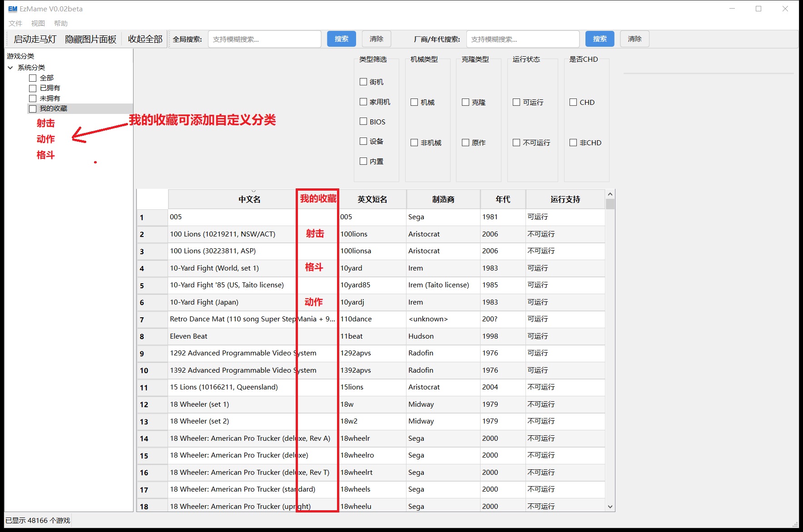Enable the BIOS type filter
Image resolution: width=803 pixels, height=532 pixels.
pos(363,121)
